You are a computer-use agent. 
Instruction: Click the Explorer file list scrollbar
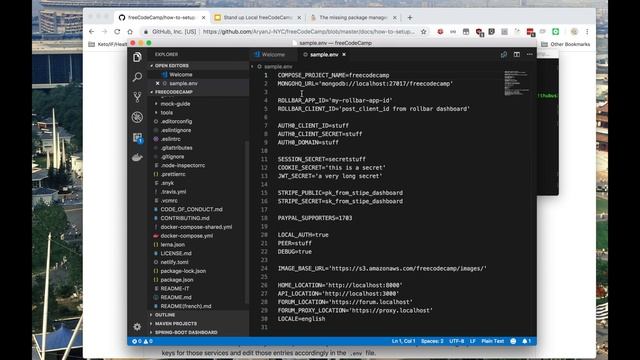(x=247, y=222)
